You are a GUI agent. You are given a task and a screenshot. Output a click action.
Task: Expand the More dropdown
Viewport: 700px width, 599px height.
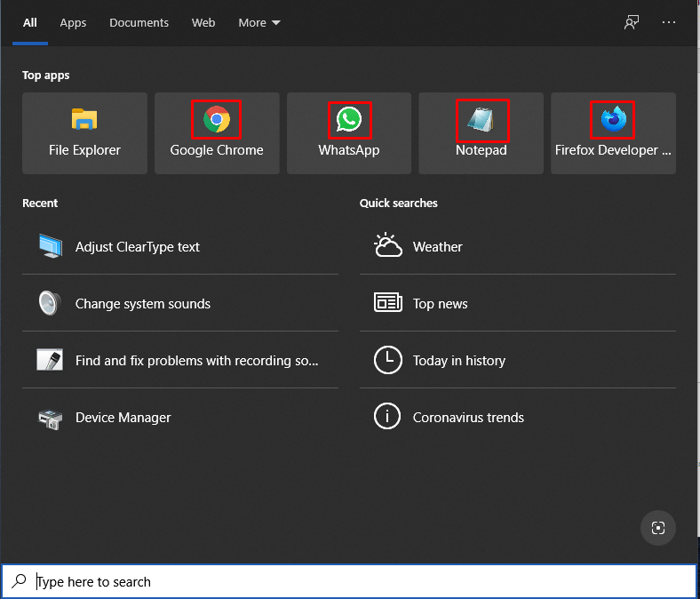(x=259, y=23)
